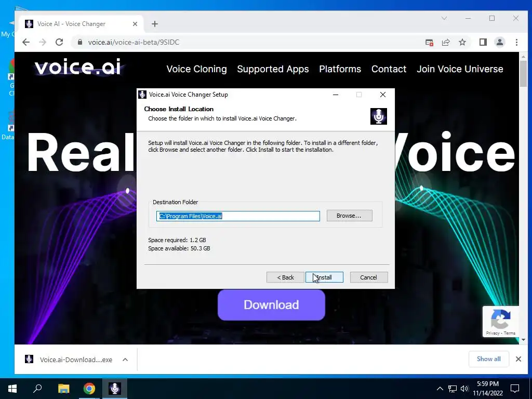Click the address bar URL
The height and width of the screenshot is (399, 532).
(x=134, y=42)
